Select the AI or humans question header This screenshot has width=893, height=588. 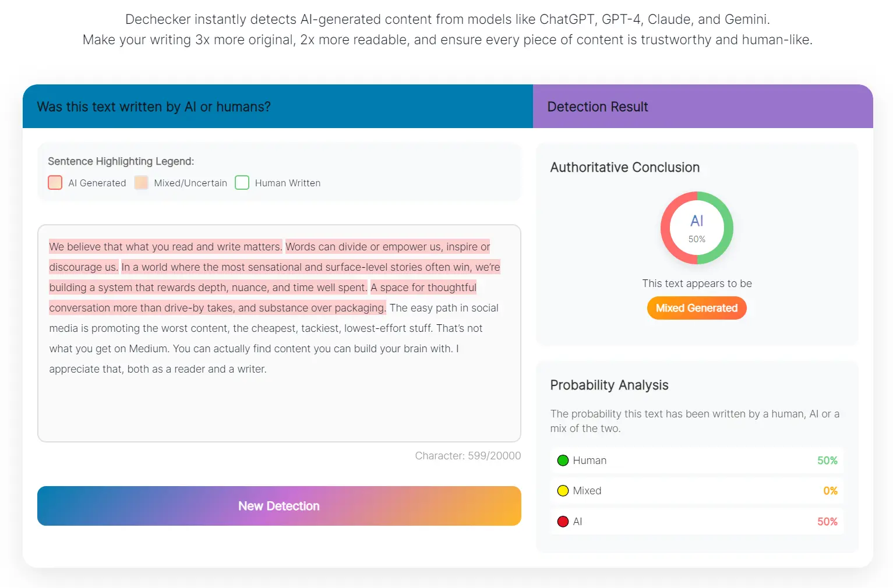[x=153, y=107]
